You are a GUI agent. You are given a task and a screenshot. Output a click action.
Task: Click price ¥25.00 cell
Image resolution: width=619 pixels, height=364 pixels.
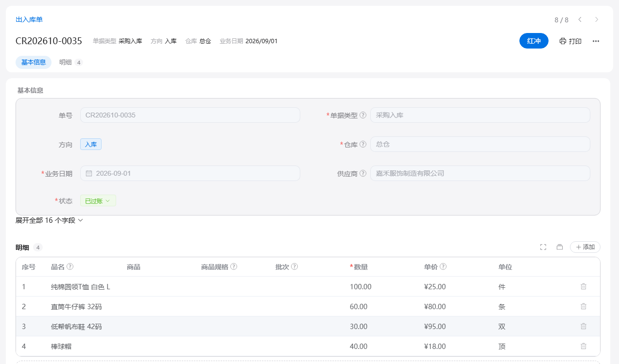click(435, 287)
